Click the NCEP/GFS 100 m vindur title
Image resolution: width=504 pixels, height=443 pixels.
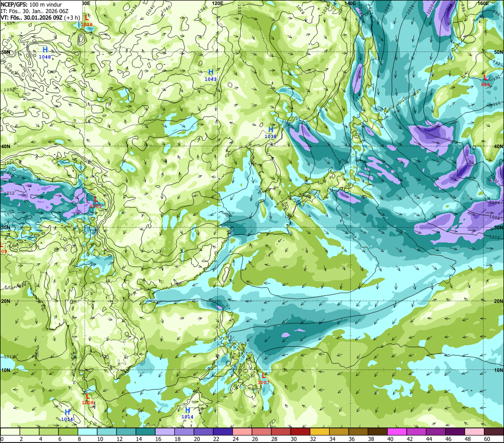[x=31, y=5]
